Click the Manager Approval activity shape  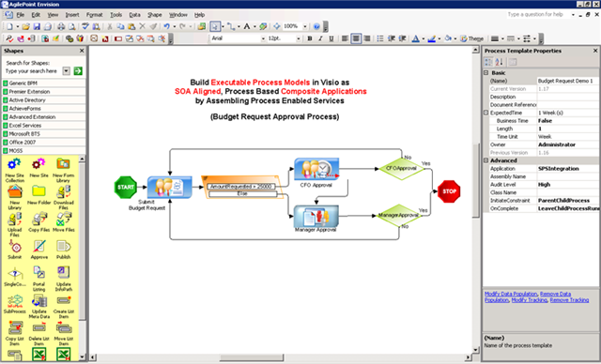(x=316, y=217)
